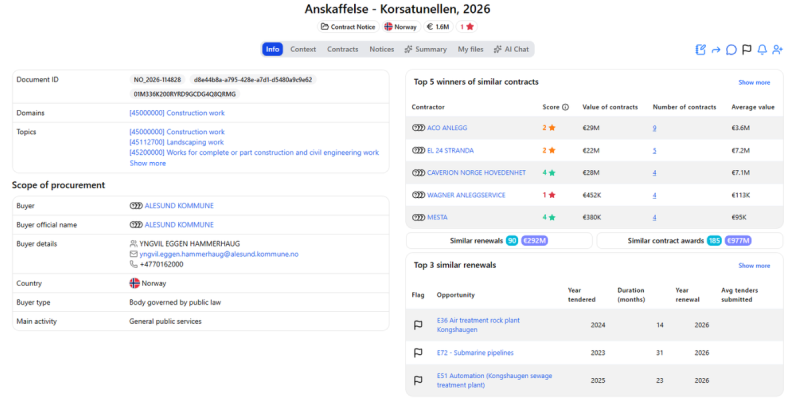Flag the E72 Submarine pipelines renewal
800x400 pixels.
[418, 353]
